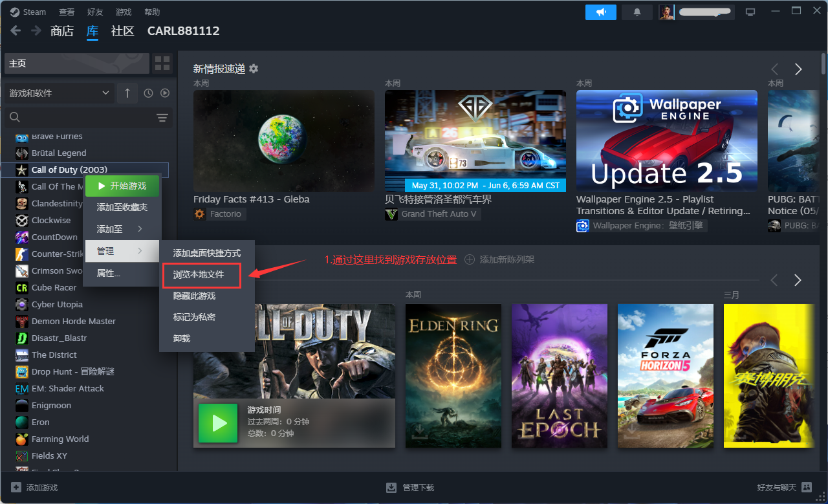Switch to the 社区 tab
828x504 pixels.
pos(122,30)
